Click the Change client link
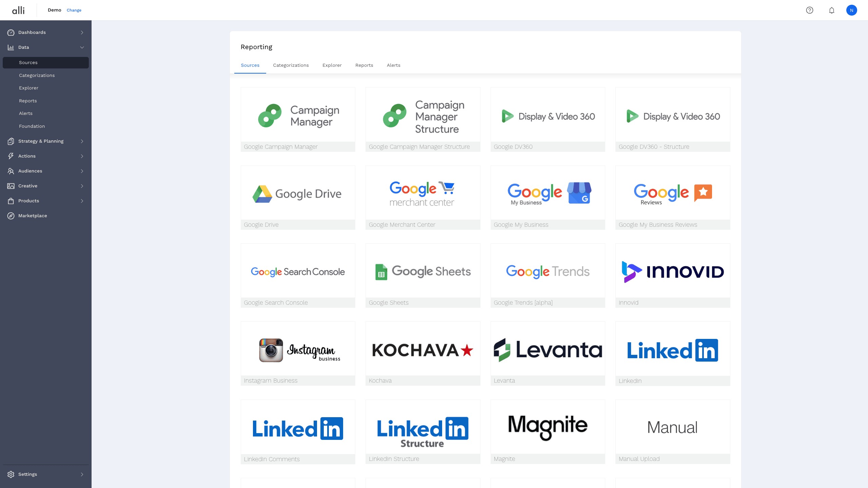The image size is (868, 488). (x=74, y=10)
